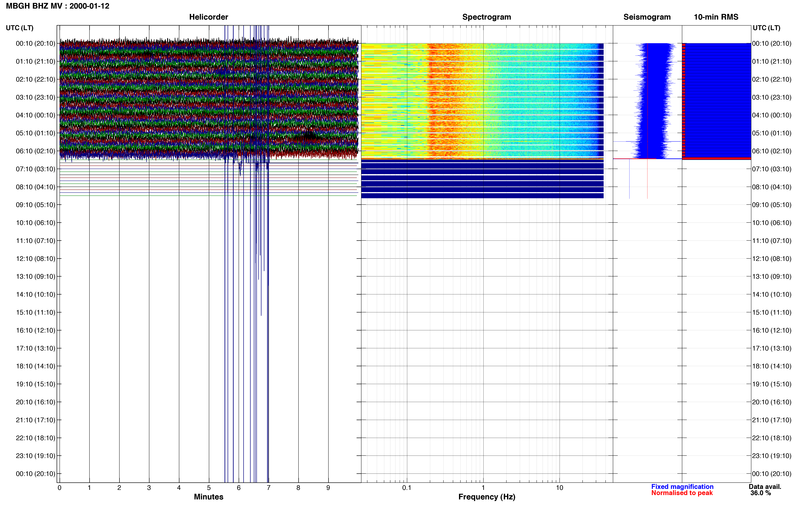Click Helicorder axis label 12:10 (08:10)
The width and height of the screenshot is (812, 508).
(x=36, y=259)
